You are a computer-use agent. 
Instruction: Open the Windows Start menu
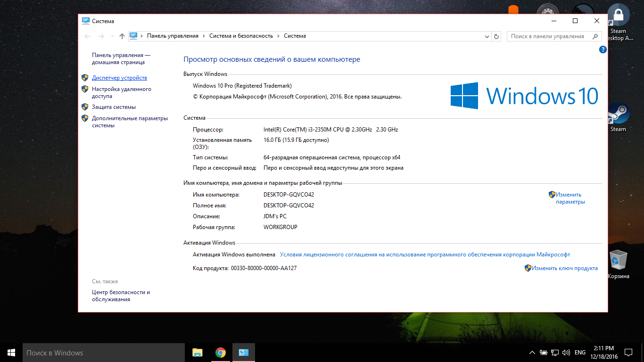[11, 353]
